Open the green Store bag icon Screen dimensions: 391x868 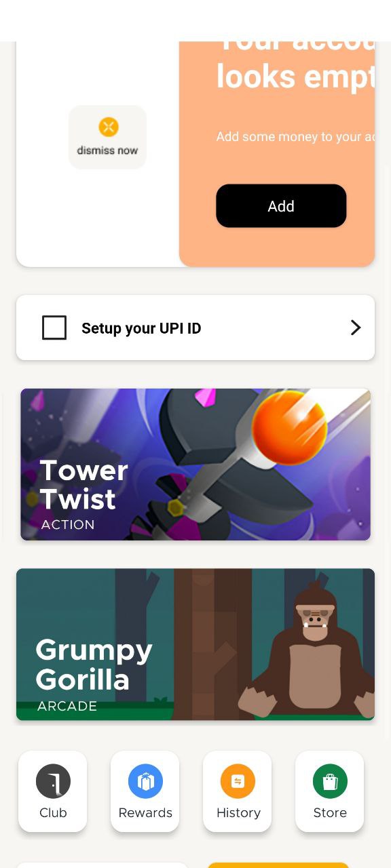pos(330,781)
